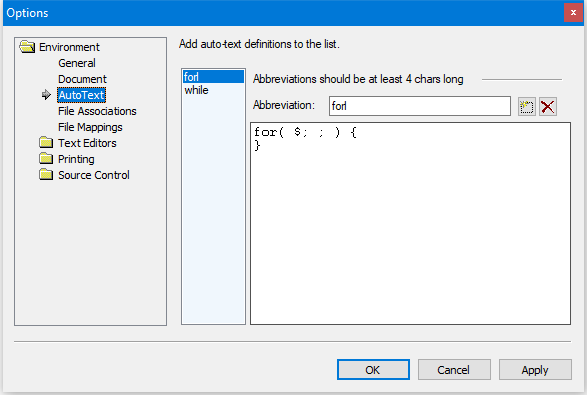Image resolution: width=587 pixels, height=395 pixels.
Task: Click the Printing folder icon
Action: (x=46, y=158)
